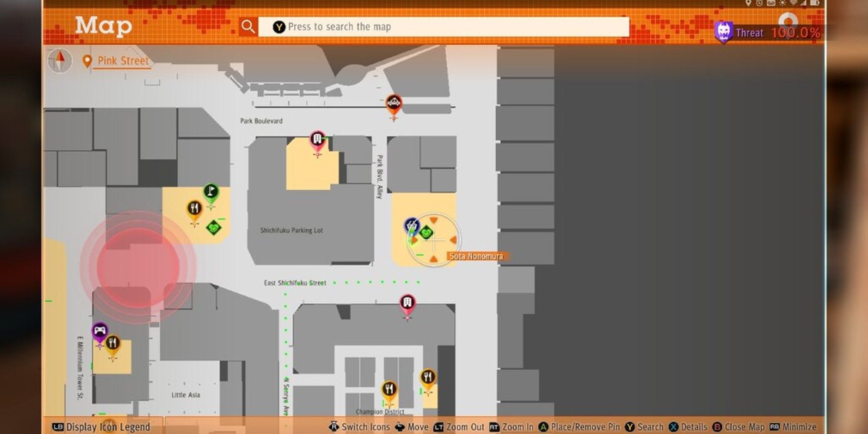
Task: Click the purple Threat level icon
Action: click(x=723, y=33)
